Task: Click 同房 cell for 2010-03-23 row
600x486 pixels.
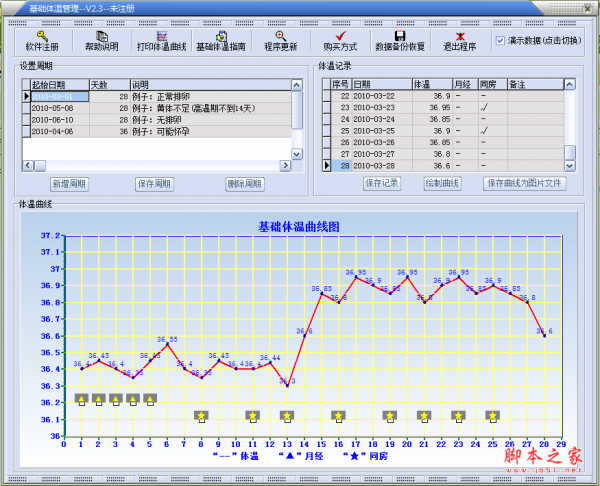Action: (x=487, y=107)
